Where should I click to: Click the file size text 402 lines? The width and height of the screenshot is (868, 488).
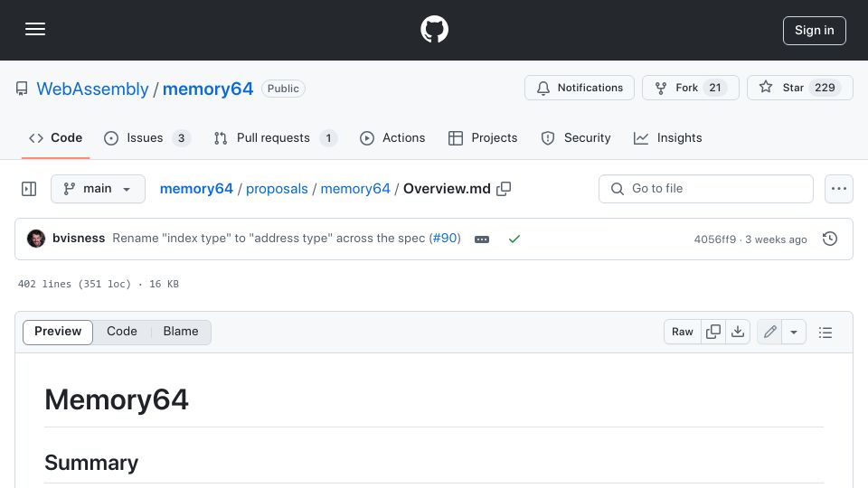click(x=98, y=284)
